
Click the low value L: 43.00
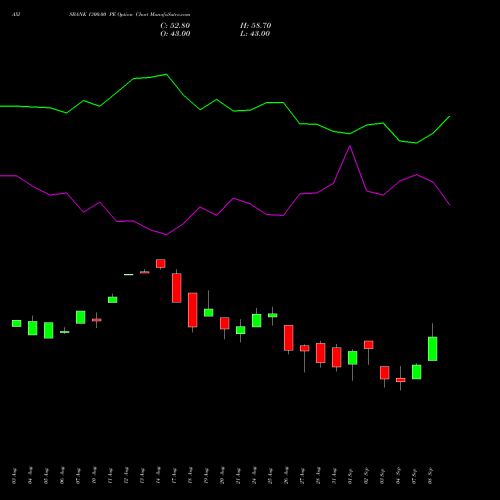tap(255, 34)
